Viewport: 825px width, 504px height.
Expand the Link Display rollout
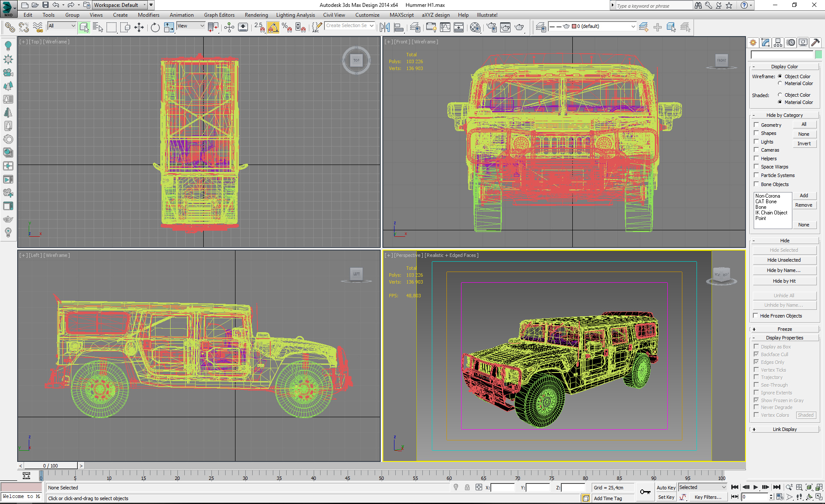click(x=785, y=429)
